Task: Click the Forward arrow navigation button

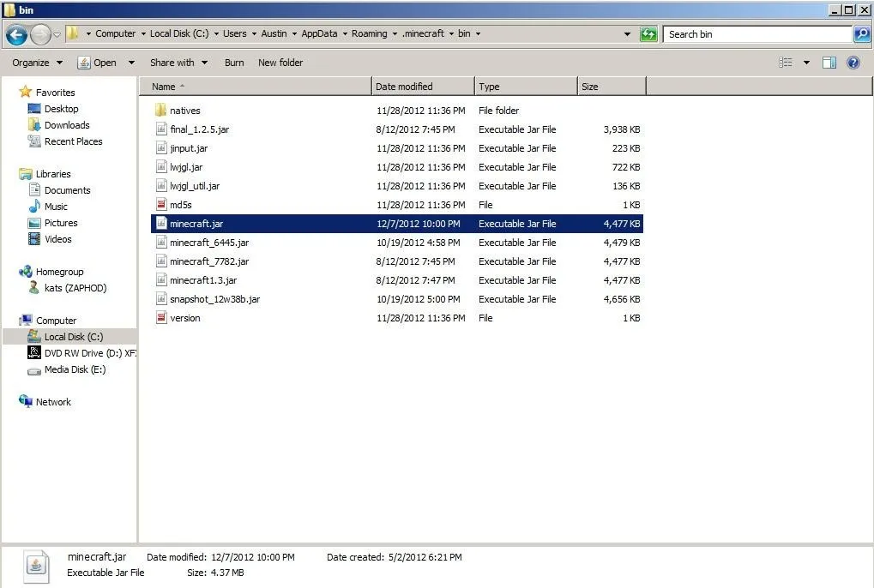Action: click(x=40, y=34)
